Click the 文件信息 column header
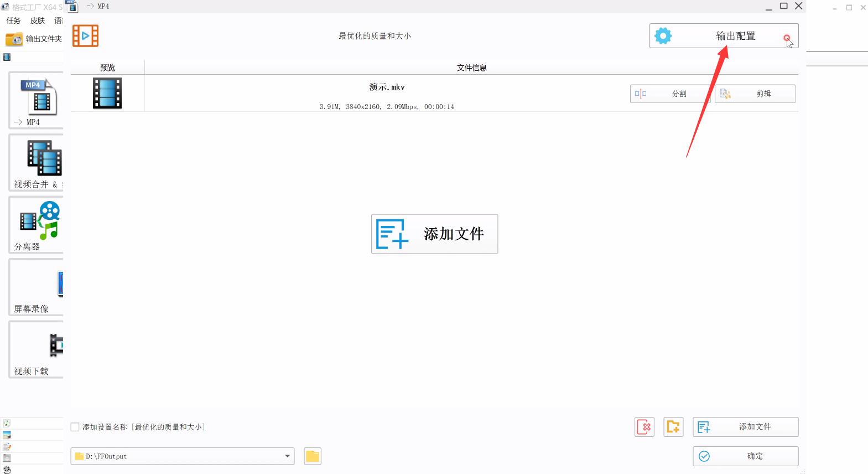Image resolution: width=868 pixels, height=474 pixels. 471,68
